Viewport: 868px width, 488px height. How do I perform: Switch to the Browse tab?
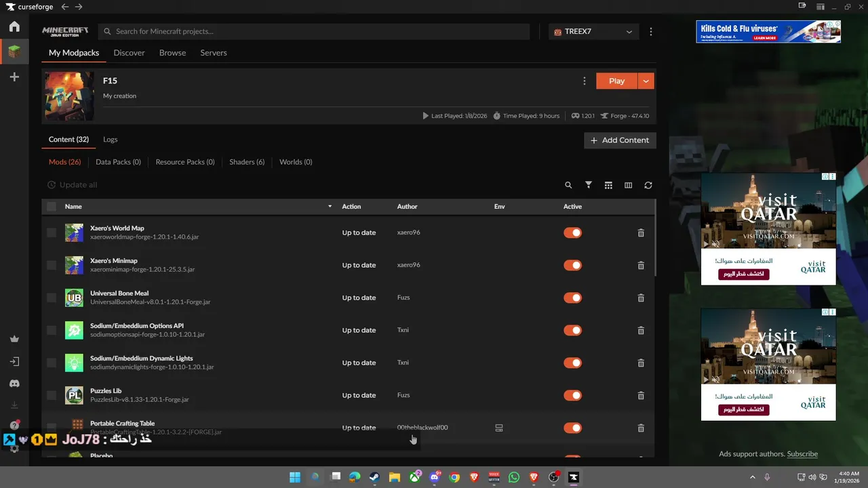tap(172, 53)
